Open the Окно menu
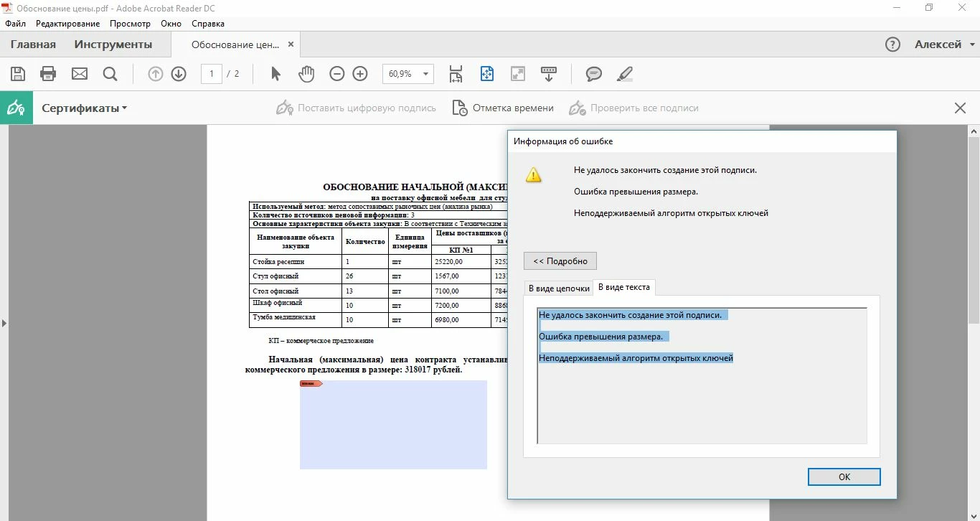This screenshot has height=521, width=980. 171,24
